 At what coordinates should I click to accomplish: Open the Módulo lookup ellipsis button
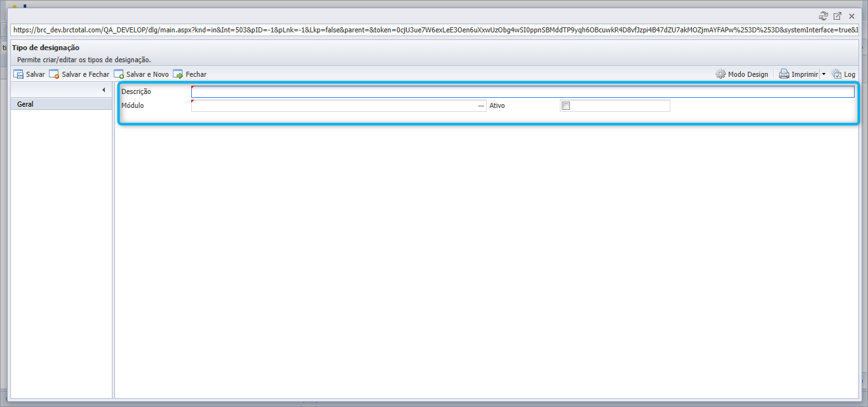pos(482,106)
